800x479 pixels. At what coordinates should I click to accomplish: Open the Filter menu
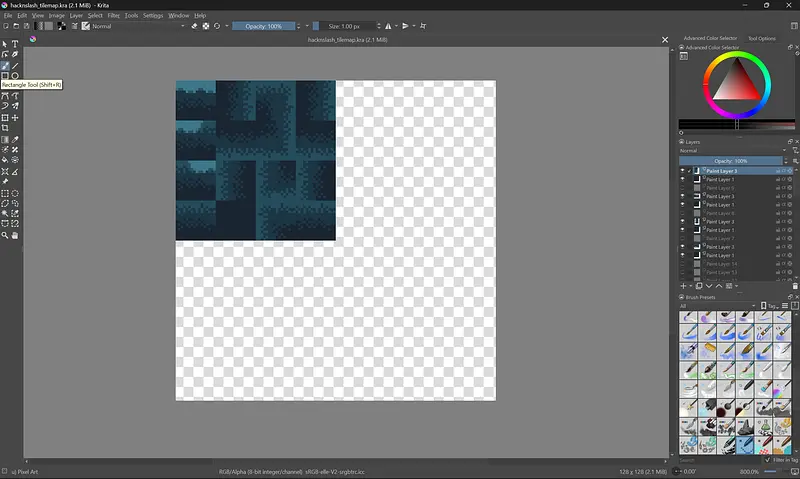pyautogui.click(x=113, y=16)
